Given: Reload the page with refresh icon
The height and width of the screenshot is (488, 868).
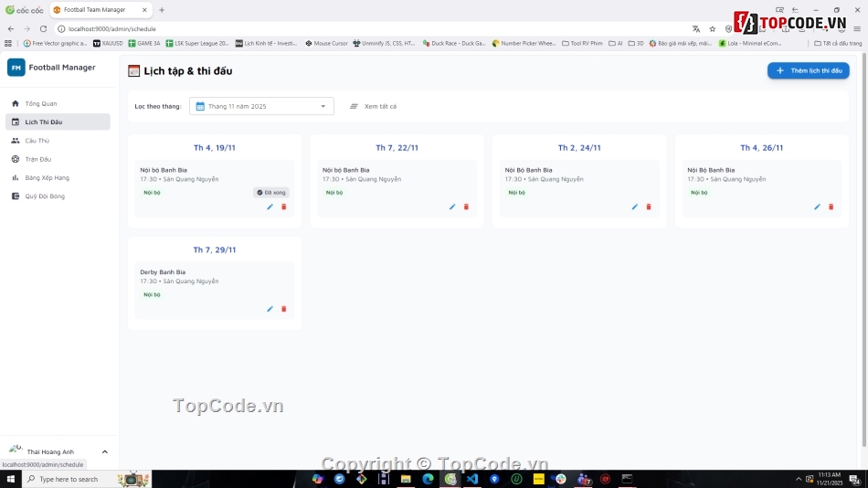Looking at the screenshot, I should [x=43, y=29].
